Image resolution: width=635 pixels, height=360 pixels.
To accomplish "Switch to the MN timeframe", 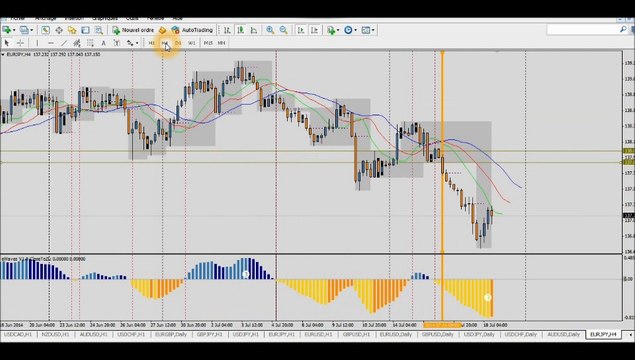I will [x=222, y=43].
